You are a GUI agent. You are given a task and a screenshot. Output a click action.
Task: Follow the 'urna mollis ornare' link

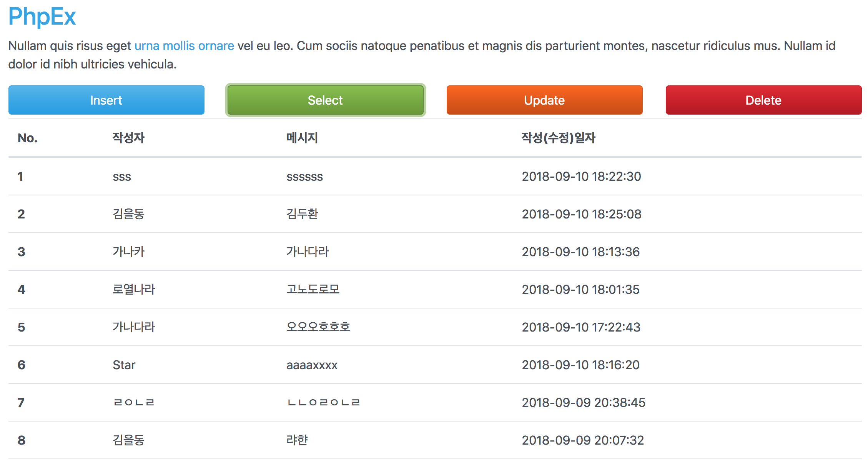[184, 46]
